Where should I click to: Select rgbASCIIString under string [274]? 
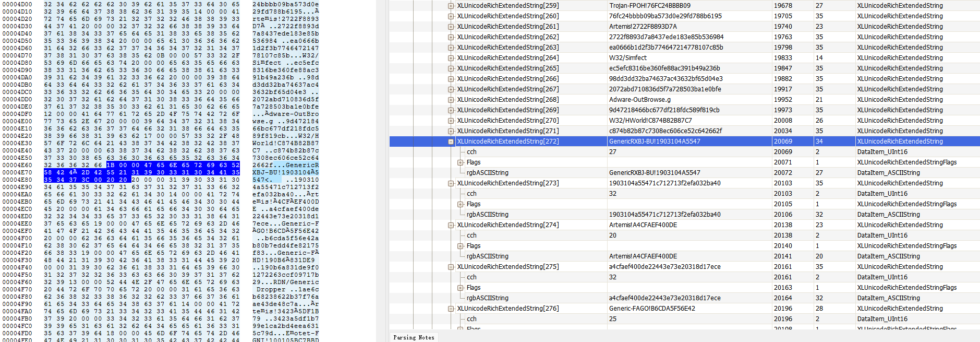(x=684, y=256)
